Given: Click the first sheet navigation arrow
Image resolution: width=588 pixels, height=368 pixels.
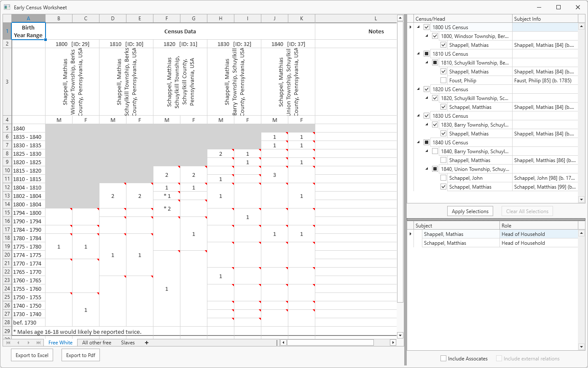Looking at the screenshot, I should [x=8, y=343].
